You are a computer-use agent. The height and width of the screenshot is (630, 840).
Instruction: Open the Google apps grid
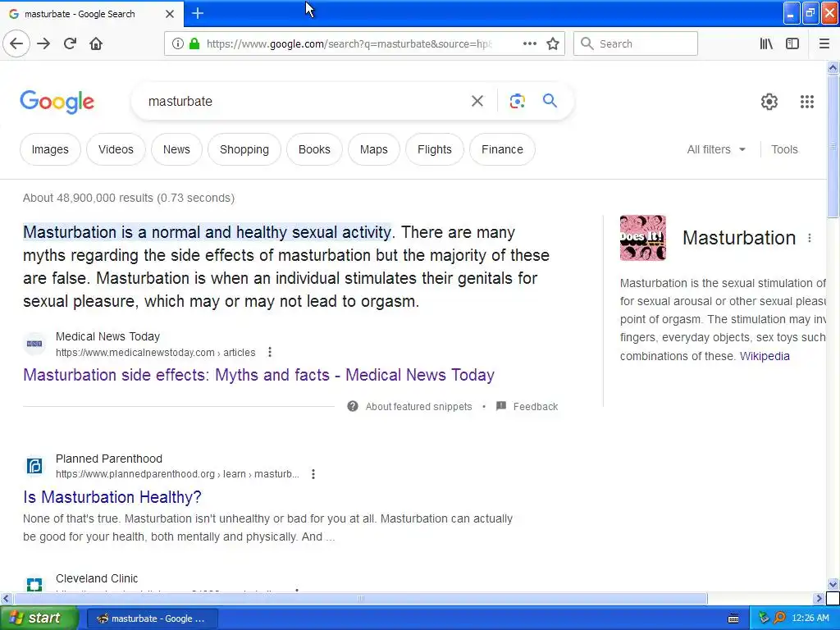tap(807, 101)
